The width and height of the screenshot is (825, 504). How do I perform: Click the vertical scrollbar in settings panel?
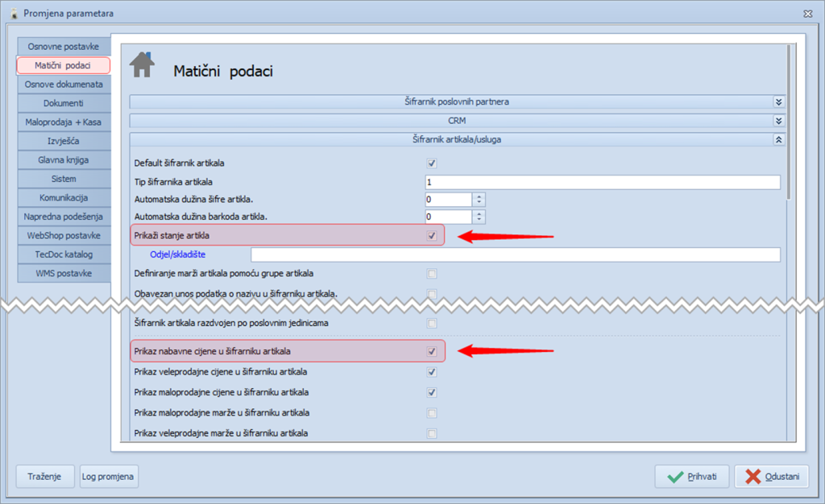(790, 129)
